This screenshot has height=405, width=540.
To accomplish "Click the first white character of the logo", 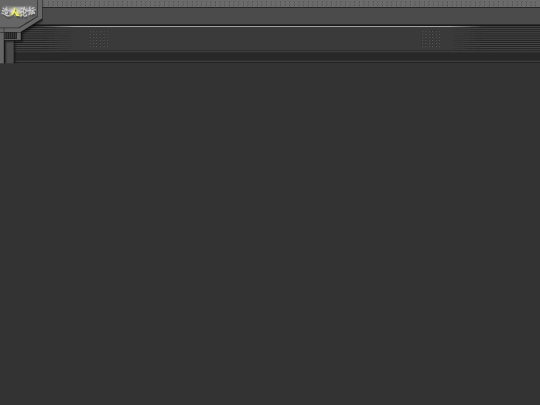I will [6, 12].
